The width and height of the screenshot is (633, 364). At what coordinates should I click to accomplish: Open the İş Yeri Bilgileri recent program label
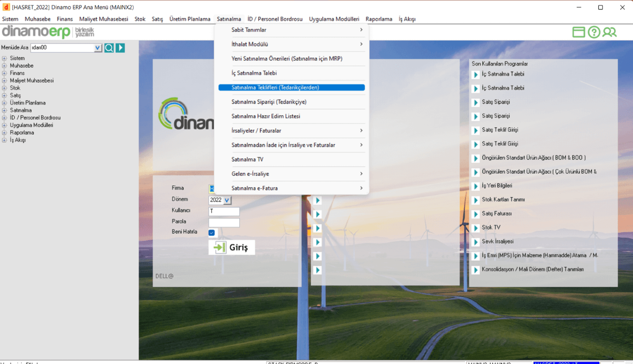497,186
